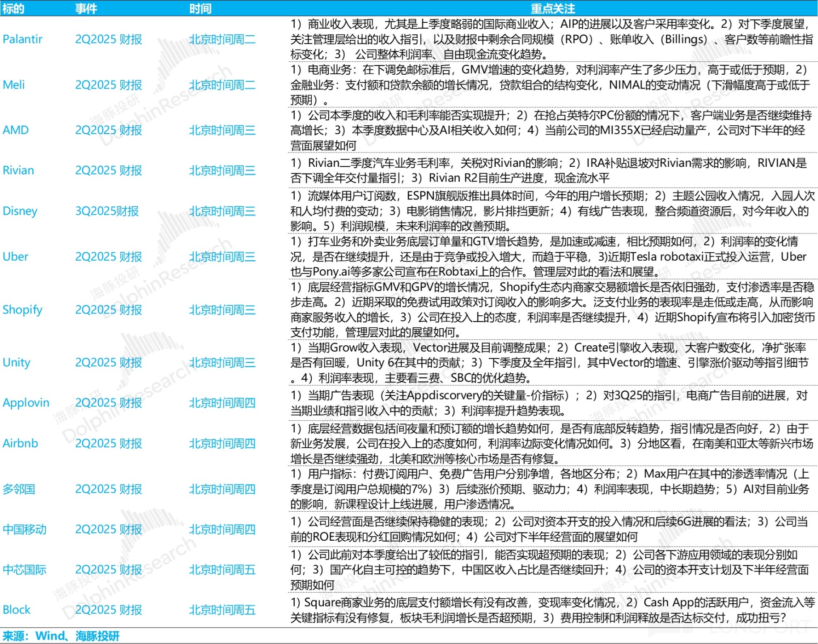Viewport: 818px width, 644px height.
Task: Select the Rivian company name cell
Action: (18, 170)
